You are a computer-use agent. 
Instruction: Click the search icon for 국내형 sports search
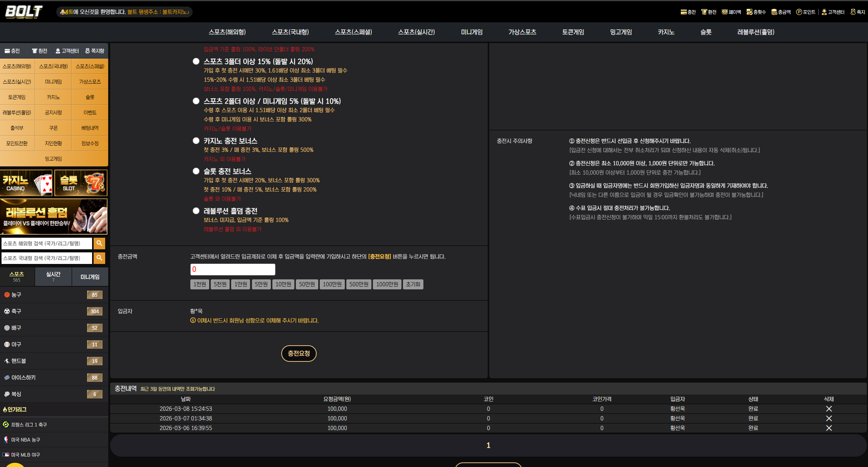point(99,258)
